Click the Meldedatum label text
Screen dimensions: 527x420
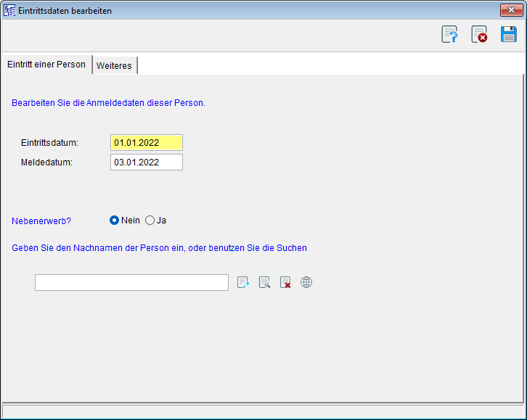(x=46, y=162)
